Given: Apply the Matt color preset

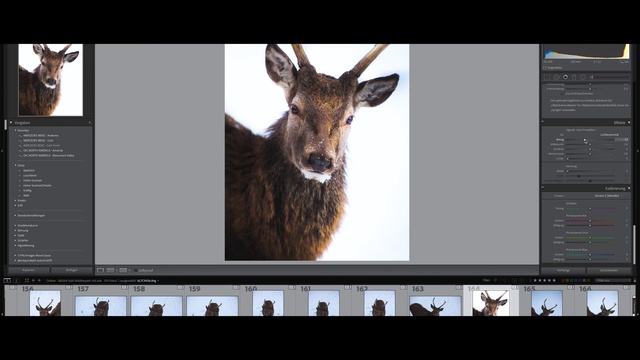Looking at the screenshot, I should pos(26,196).
